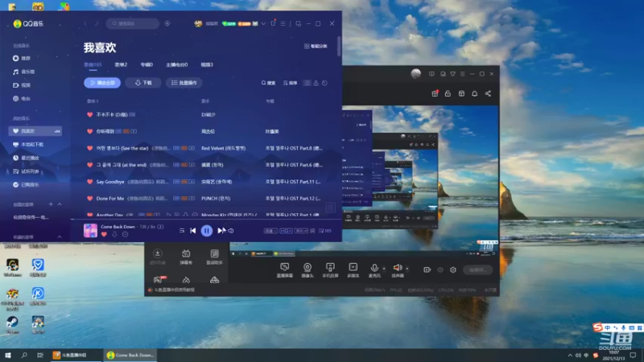Open the playback speed dropdown in player bar

point(270,231)
